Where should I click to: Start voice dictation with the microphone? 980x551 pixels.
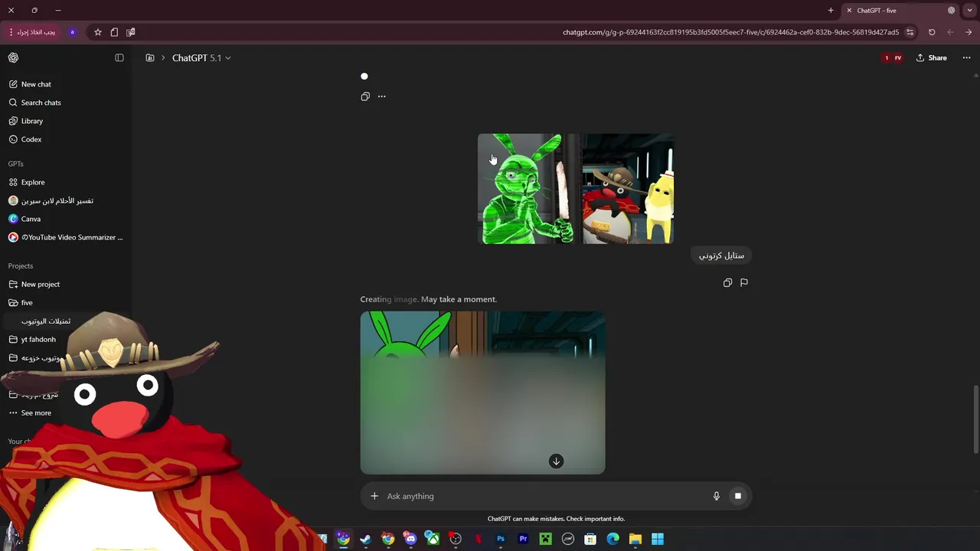tap(717, 496)
